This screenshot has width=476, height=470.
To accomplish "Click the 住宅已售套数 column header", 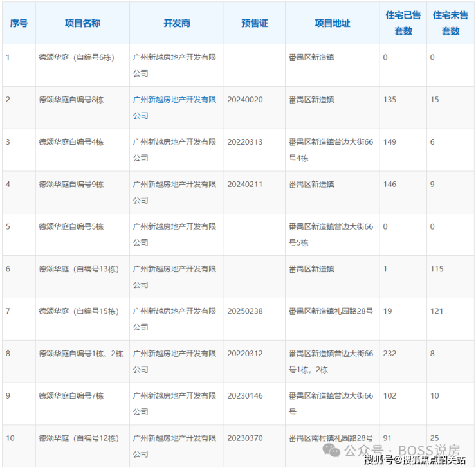I will 403,23.
